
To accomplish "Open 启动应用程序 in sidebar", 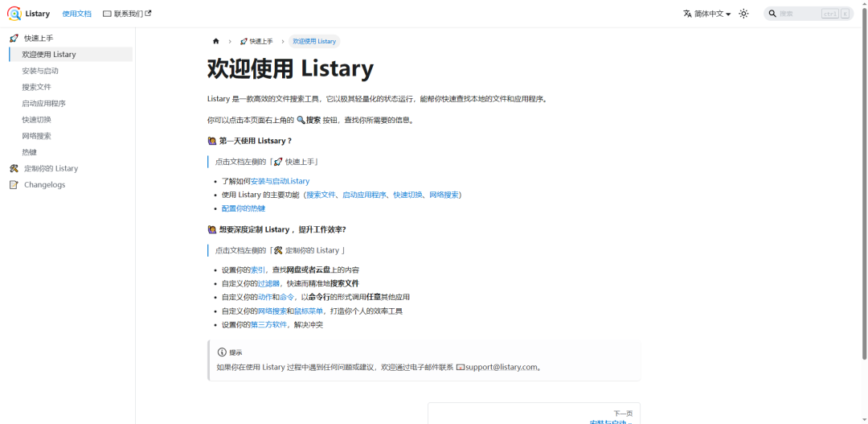I will [x=44, y=103].
